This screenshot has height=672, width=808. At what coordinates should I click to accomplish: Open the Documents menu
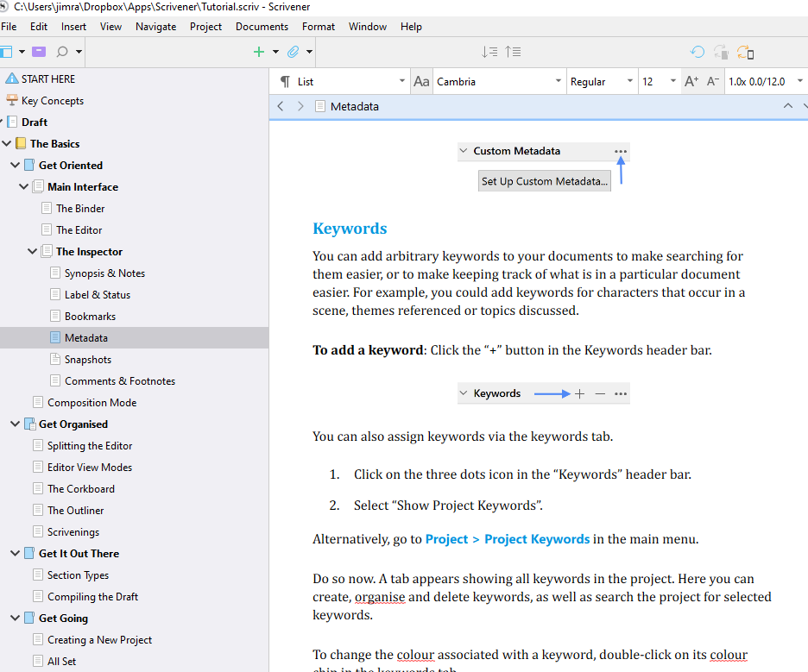pyautogui.click(x=262, y=27)
